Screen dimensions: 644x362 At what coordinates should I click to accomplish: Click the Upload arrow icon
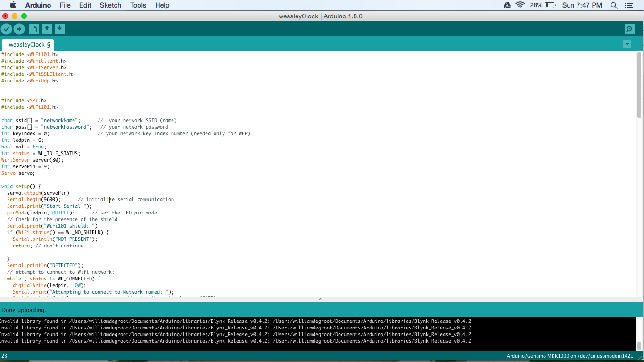pos(19,29)
